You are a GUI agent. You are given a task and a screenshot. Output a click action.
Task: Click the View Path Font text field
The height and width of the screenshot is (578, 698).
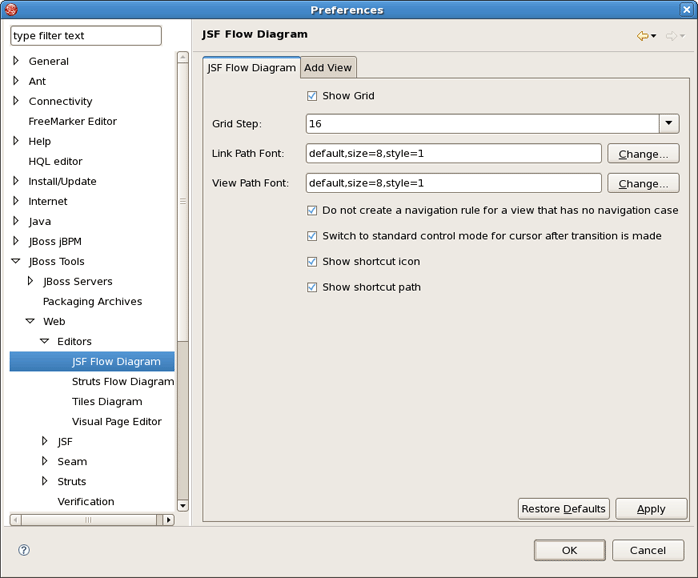point(454,183)
